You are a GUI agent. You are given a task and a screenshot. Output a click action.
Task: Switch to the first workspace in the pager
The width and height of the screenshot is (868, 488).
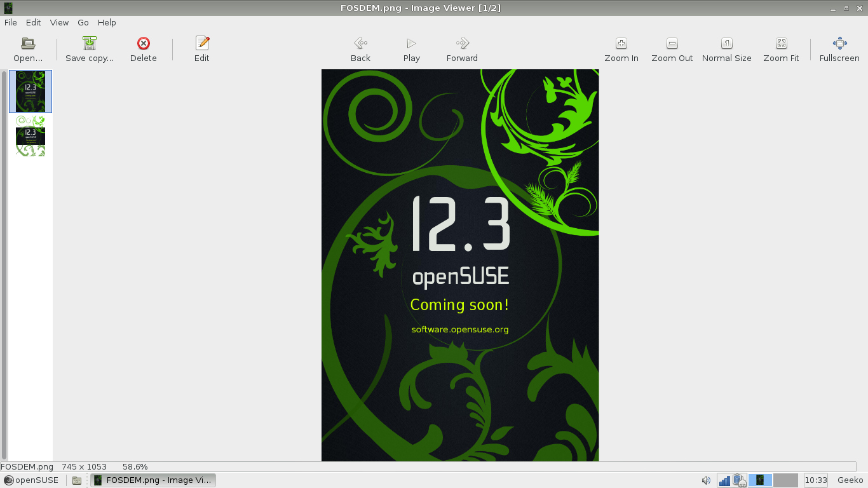click(x=760, y=480)
